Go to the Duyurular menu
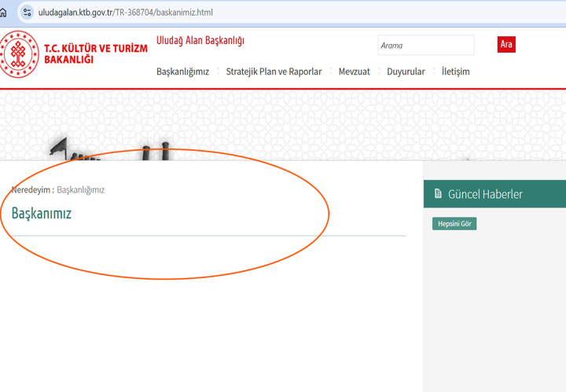Viewport: 566px width, 392px height. 406,71
